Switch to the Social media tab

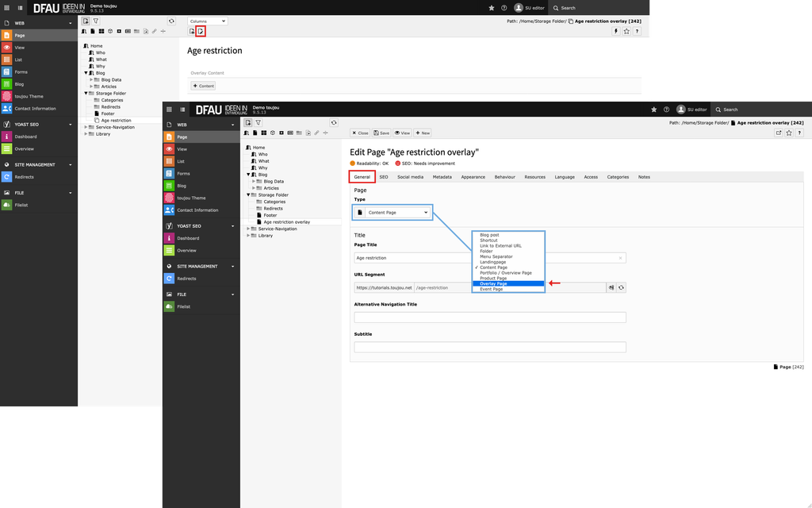[410, 177]
